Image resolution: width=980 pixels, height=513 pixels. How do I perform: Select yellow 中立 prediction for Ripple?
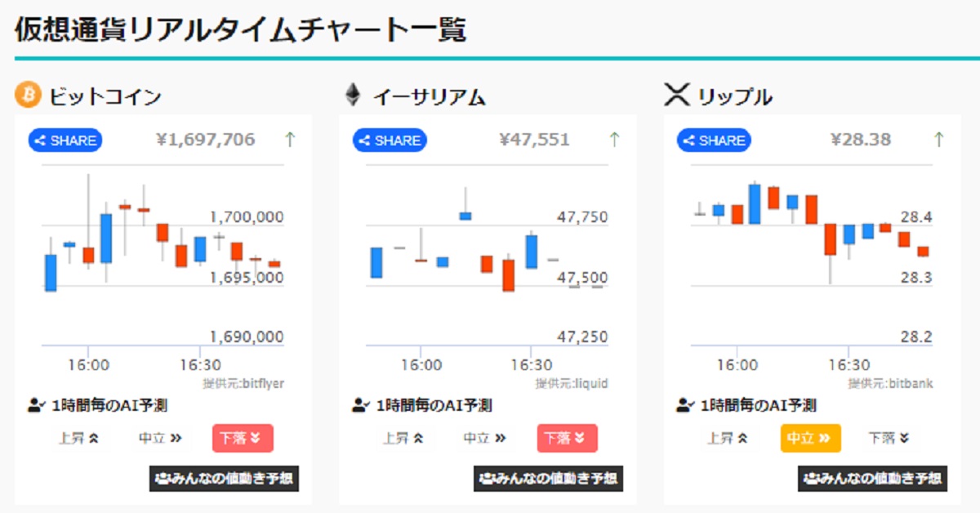[810, 438]
